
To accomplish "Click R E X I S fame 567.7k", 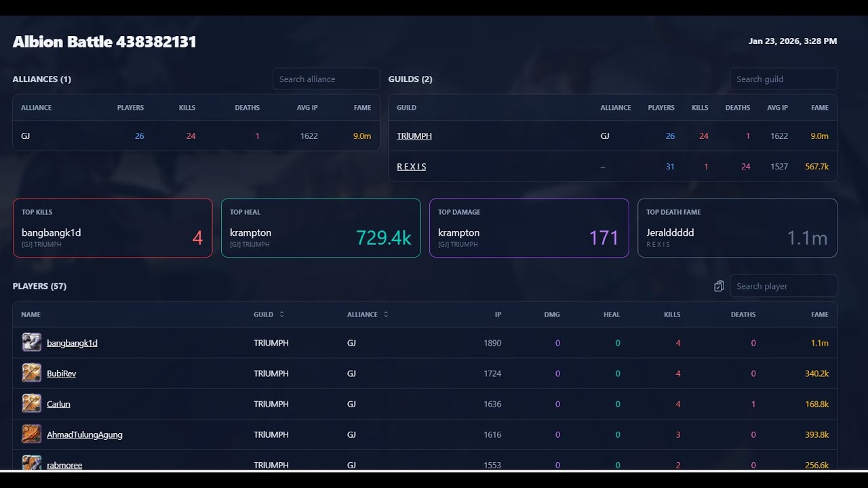I will point(816,166).
